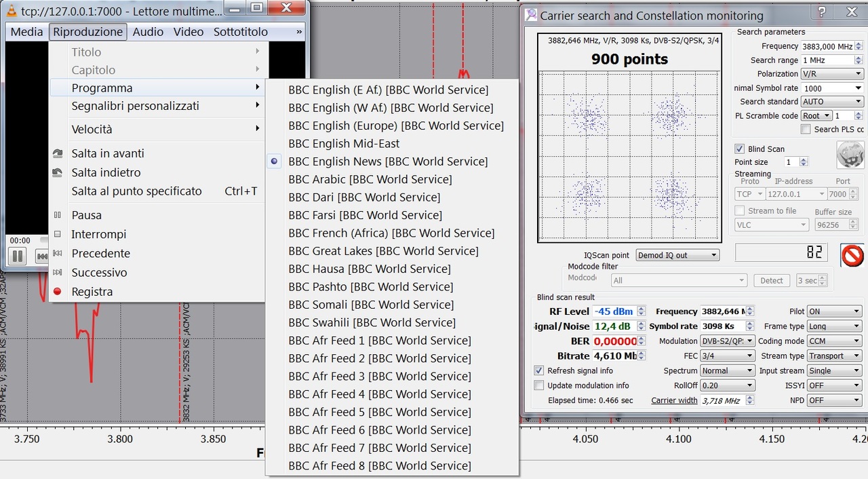Adjust RF Level stepper

pos(641,311)
